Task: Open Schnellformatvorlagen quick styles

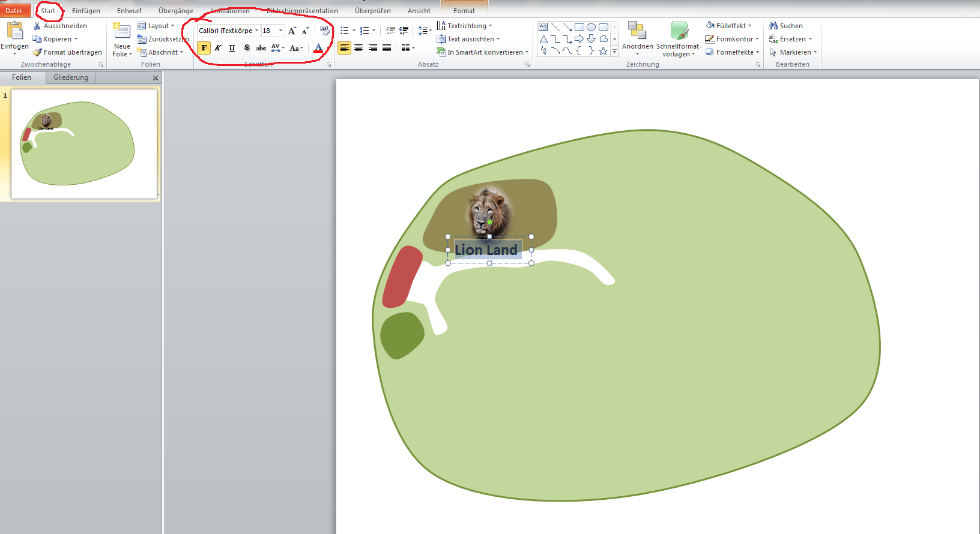Action: pyautogui.click(x=679, y=40)
